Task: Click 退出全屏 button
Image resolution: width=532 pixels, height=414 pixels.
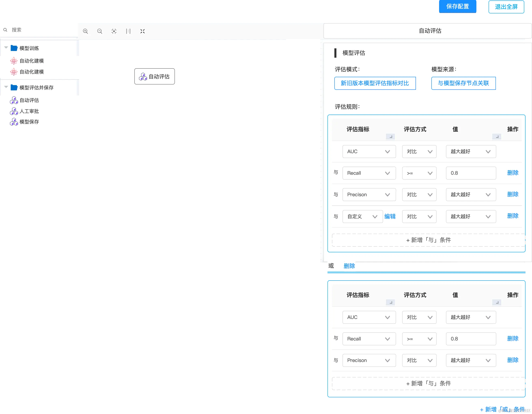Action: [506, 7]
